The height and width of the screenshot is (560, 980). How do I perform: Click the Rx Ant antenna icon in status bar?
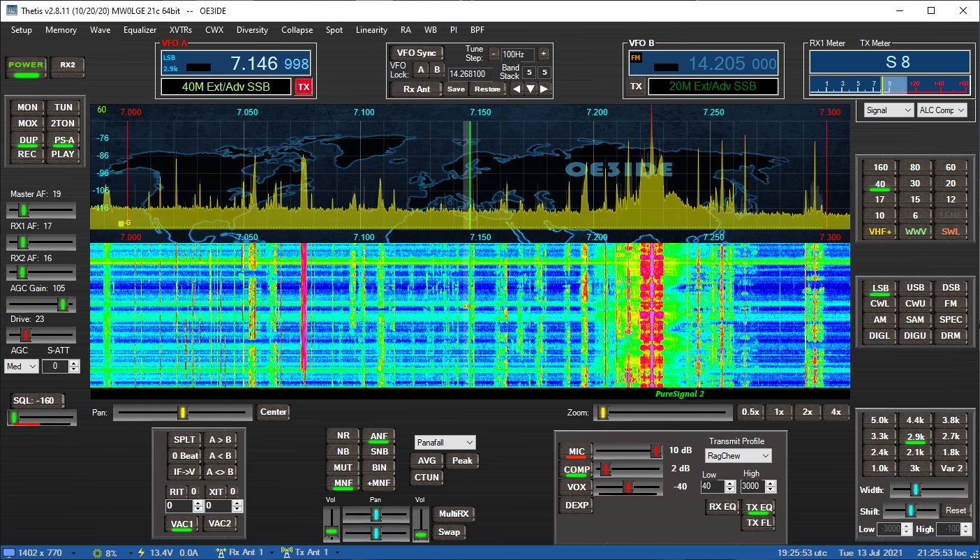pos(222,552)
